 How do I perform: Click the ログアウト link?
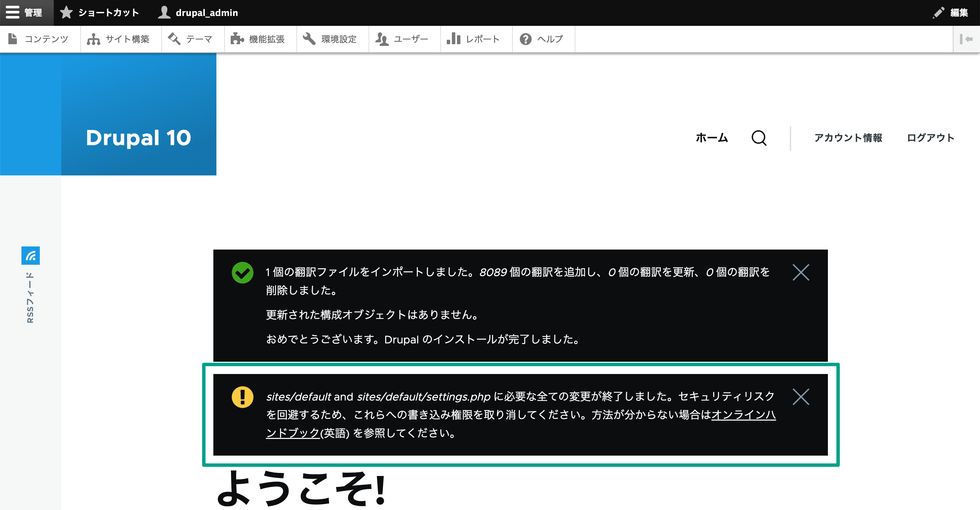click(931, 138)
